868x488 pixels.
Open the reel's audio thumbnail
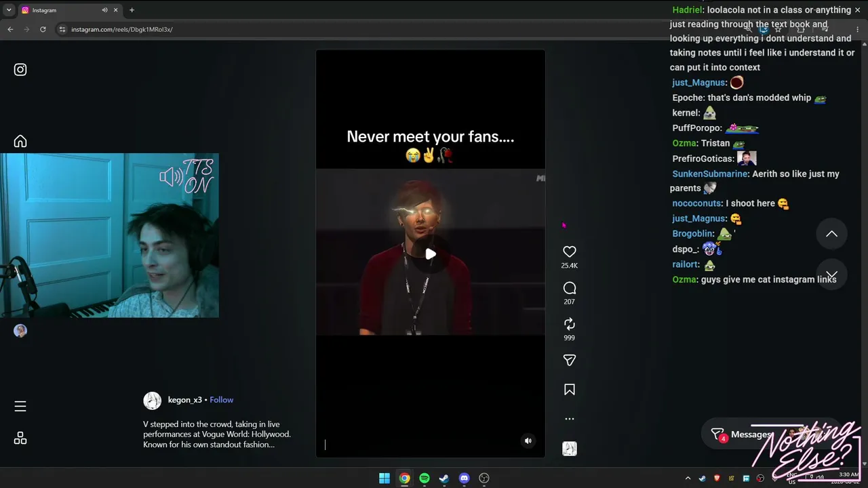coord(570,449)
